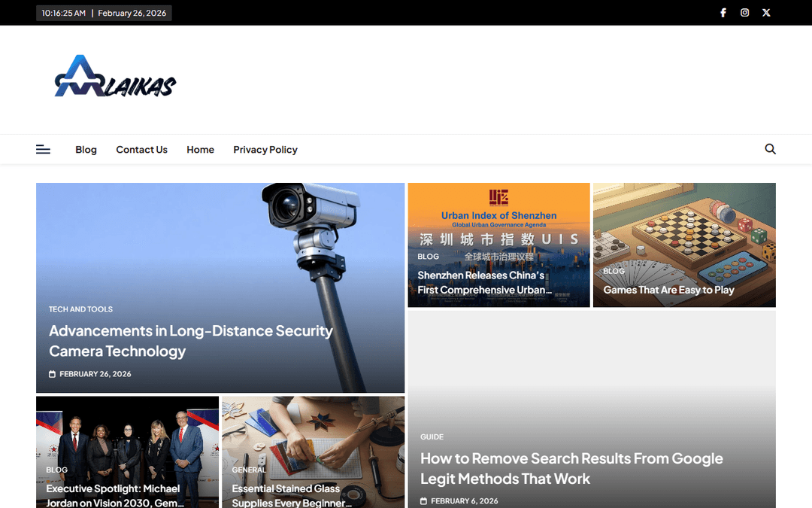Click the February 26, 2026 post date

click(95, 374)
